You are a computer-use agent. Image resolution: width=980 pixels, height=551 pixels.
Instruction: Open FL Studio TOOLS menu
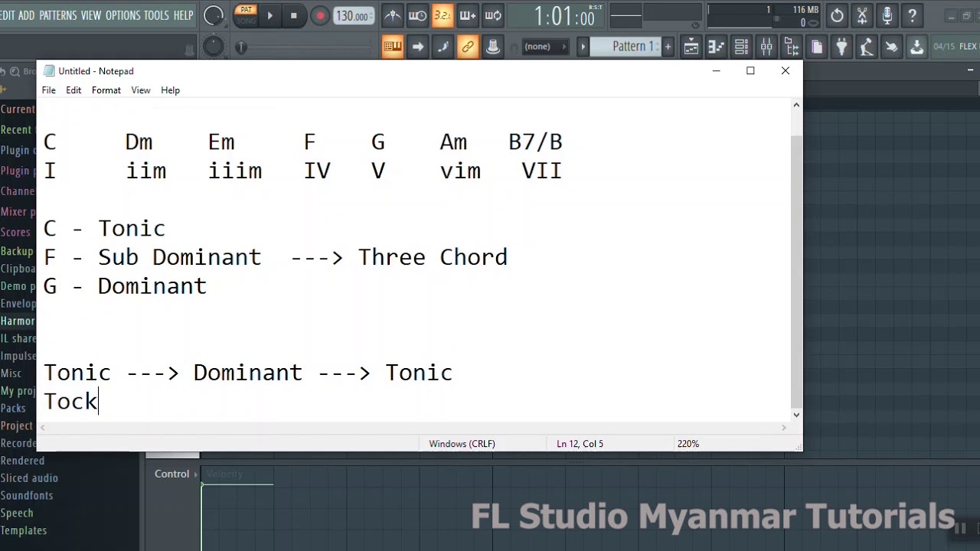pos(157,15)
